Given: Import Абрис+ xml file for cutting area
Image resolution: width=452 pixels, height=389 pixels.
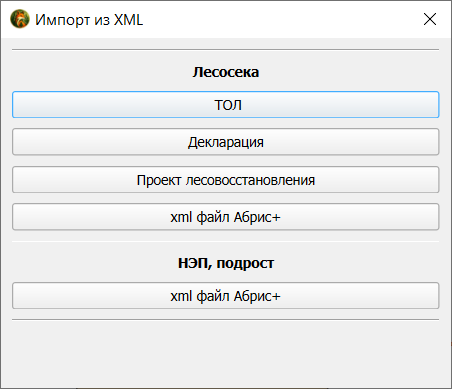Looking at the screenshot, I should [x=226, y=217].
